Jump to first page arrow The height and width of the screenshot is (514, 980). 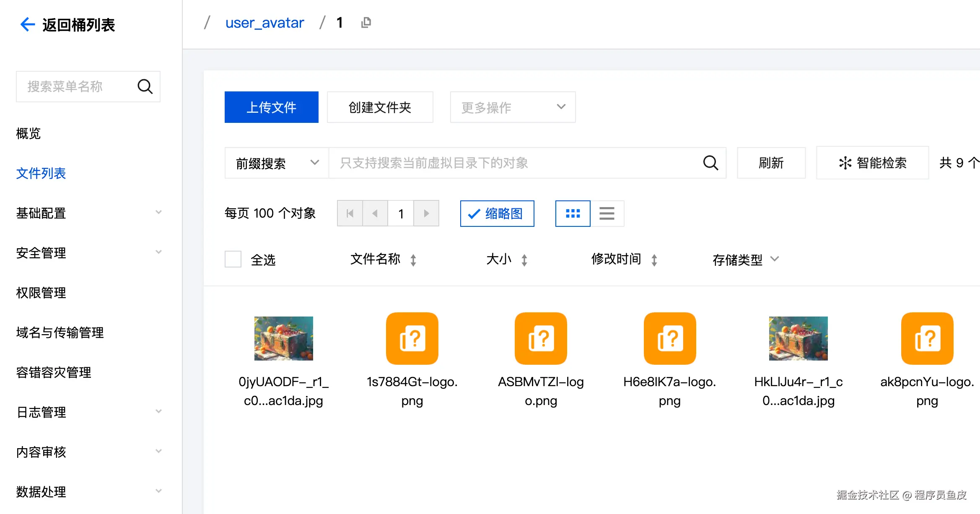click(350, 213)
